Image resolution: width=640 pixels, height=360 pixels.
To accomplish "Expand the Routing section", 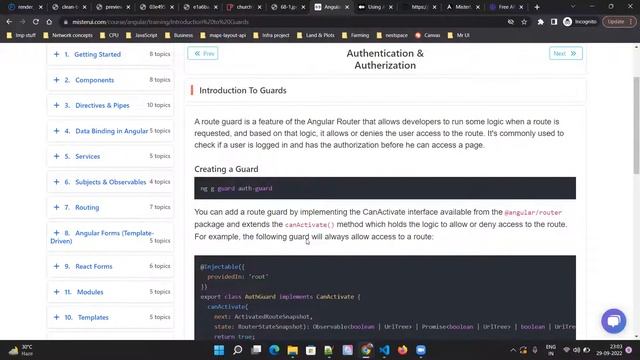I will [x=110, y=207].
